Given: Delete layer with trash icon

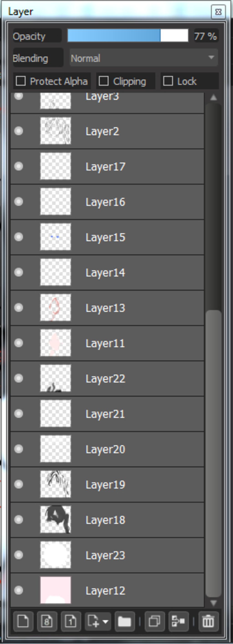Looking at the screenshot, I should (208, 621).
